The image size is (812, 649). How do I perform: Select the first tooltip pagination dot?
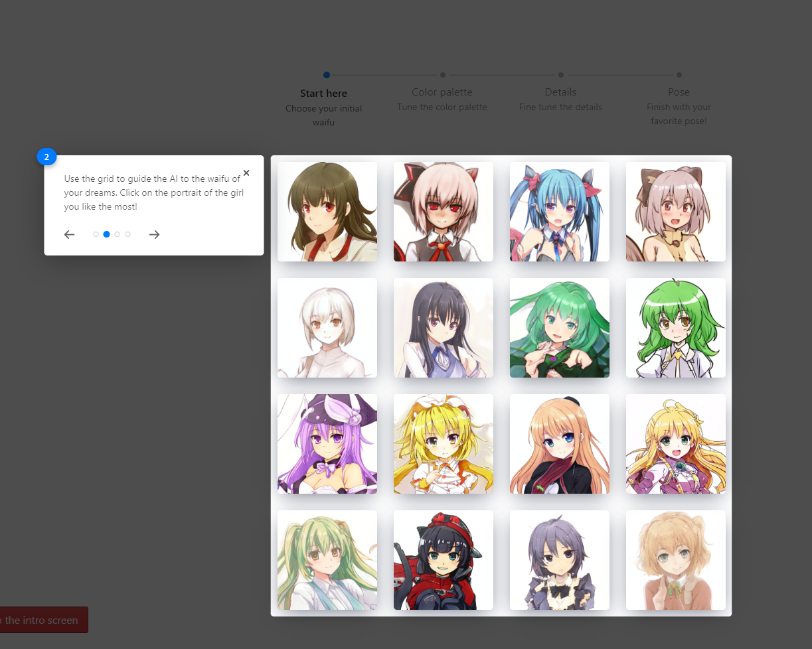click(x=96, y=234)
